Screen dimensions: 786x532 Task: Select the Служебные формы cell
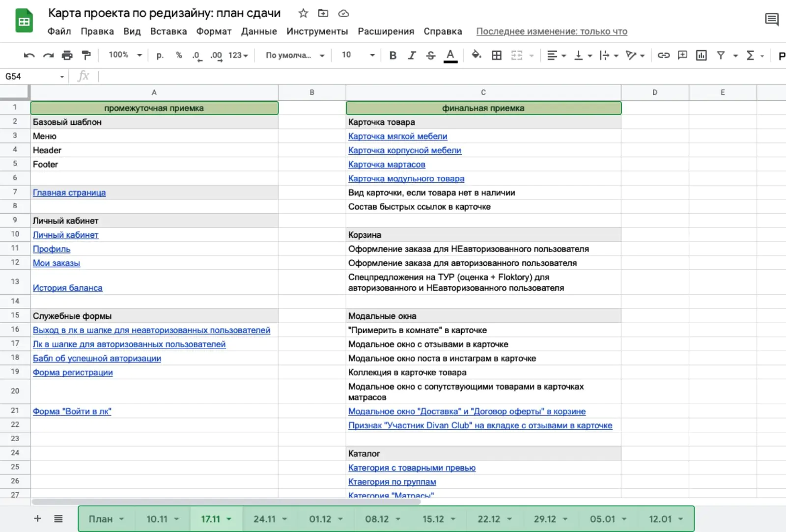pyautogui.click(x=154, y=316)
